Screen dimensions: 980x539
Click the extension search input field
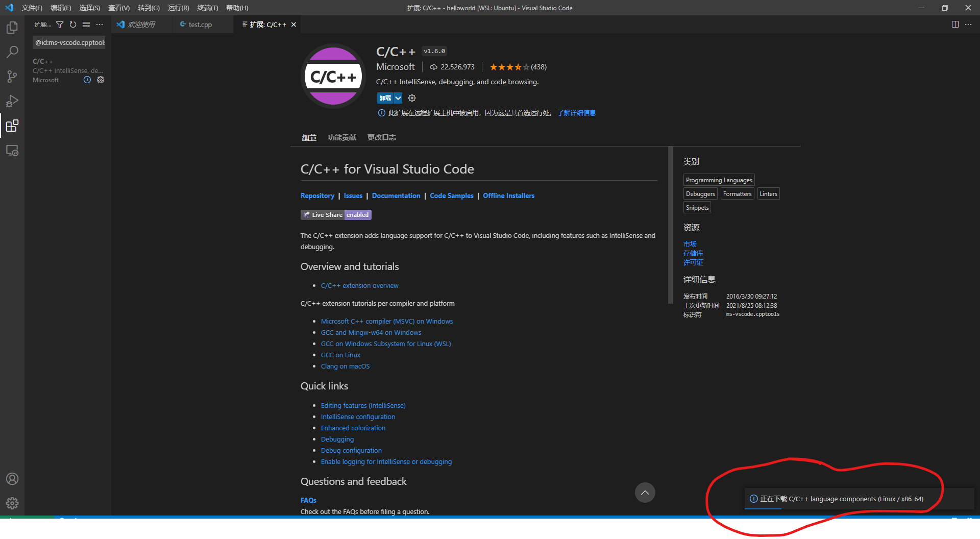click(69, 42)
